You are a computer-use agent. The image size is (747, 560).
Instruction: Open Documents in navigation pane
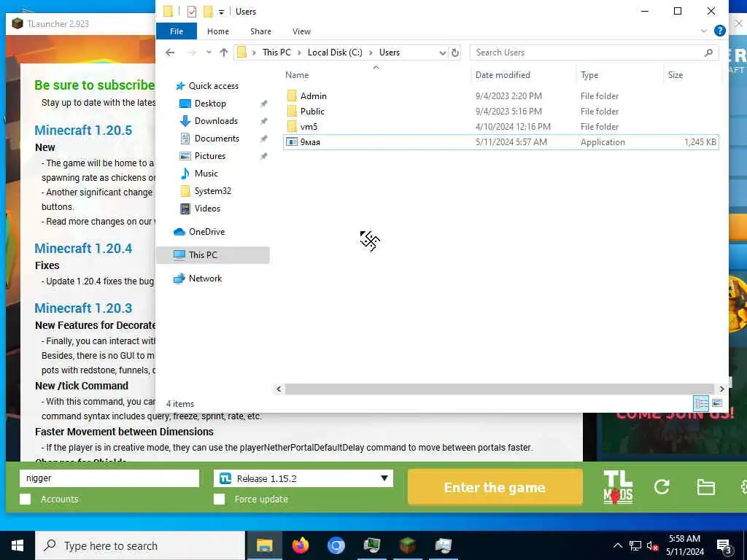coord(217,139)
